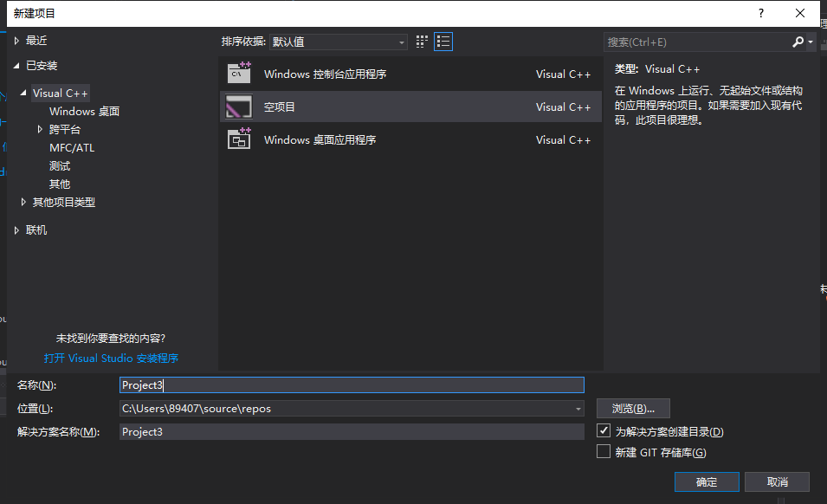The image size is (827, 504).
Task: Expand the 其他项目类型 node
Action: pos(23,202)
